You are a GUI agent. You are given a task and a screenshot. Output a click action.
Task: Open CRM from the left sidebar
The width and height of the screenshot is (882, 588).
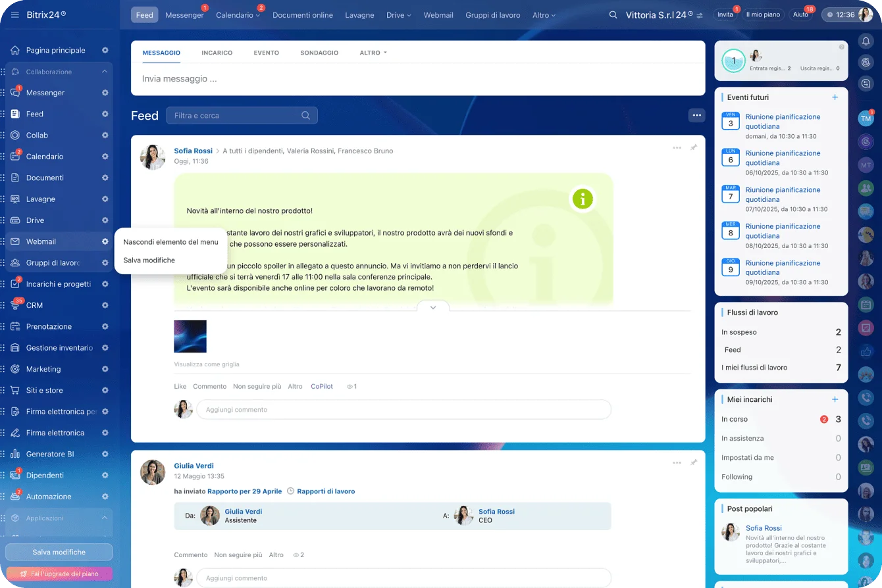pos(34,305)
